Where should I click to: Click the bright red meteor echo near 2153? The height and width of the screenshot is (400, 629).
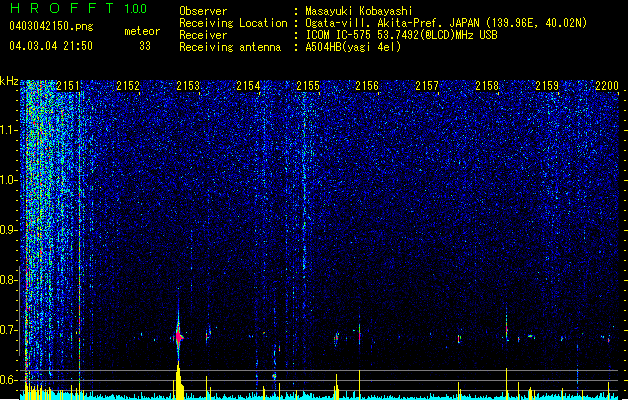point(179,337)
